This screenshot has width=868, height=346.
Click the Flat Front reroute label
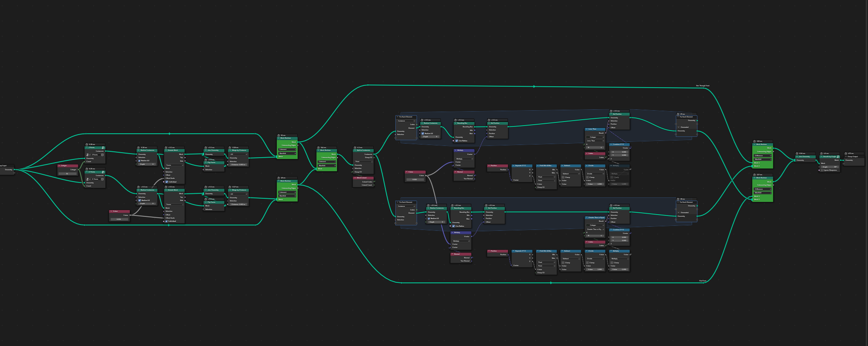tap(702, 281)
